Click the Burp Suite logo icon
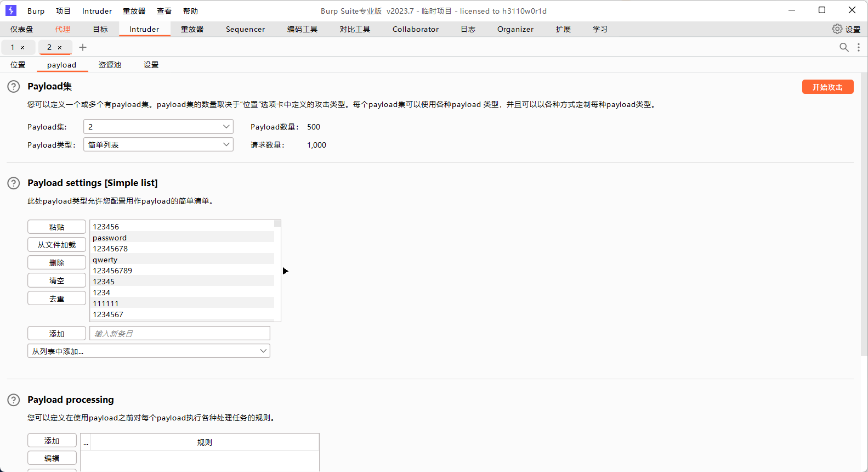The image size is (868, 472). (x=11, y=10)
